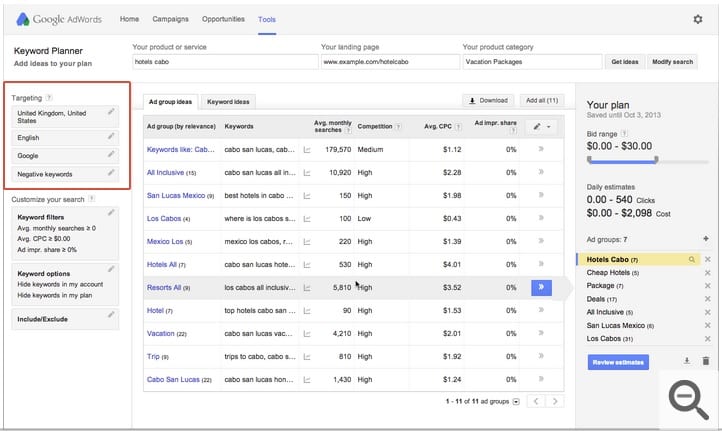
Task: Add Hotels All group to plan arrow
Action: (541, 264)
